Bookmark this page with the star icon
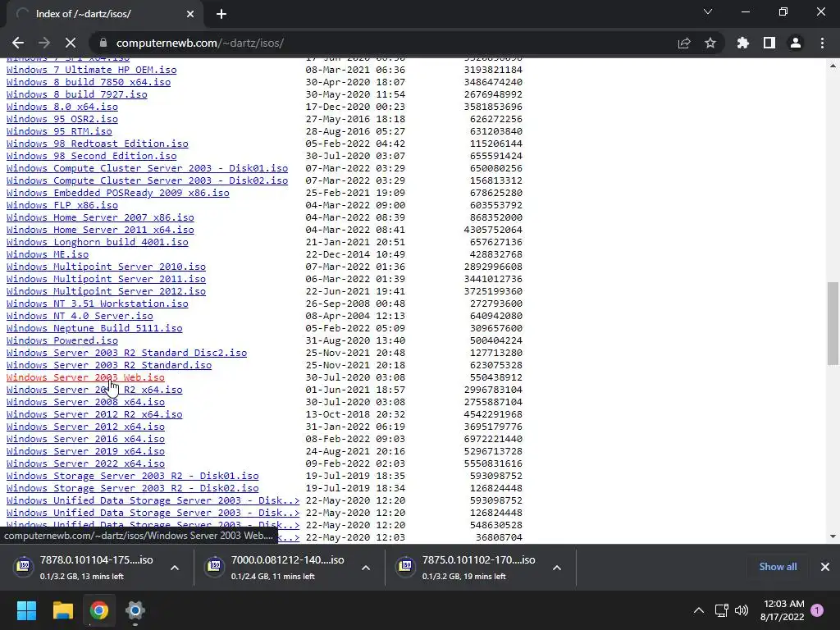The image size is (840, 630). 710,43
